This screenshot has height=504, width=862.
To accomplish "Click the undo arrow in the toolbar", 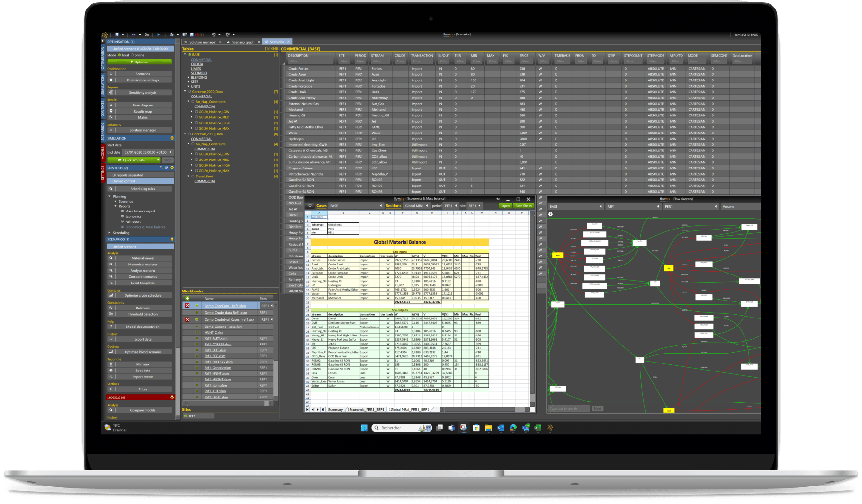I will click(x=214, y=35).
